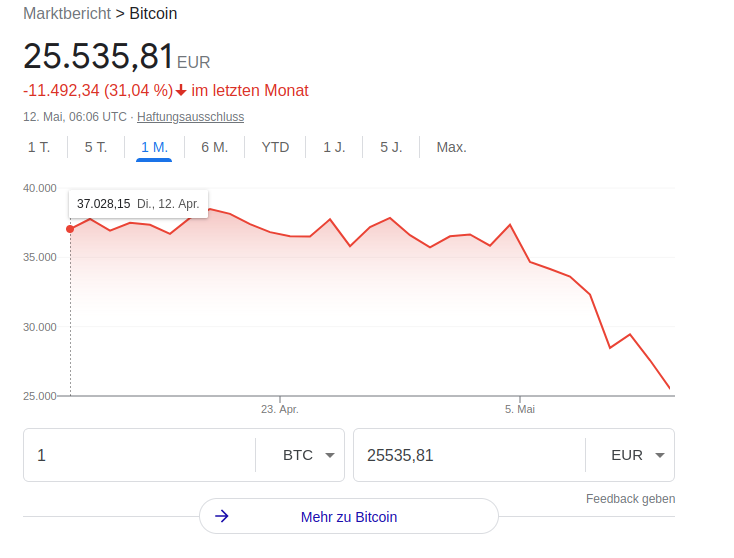Open the BTC currency dropdown

tap(309, 455)
